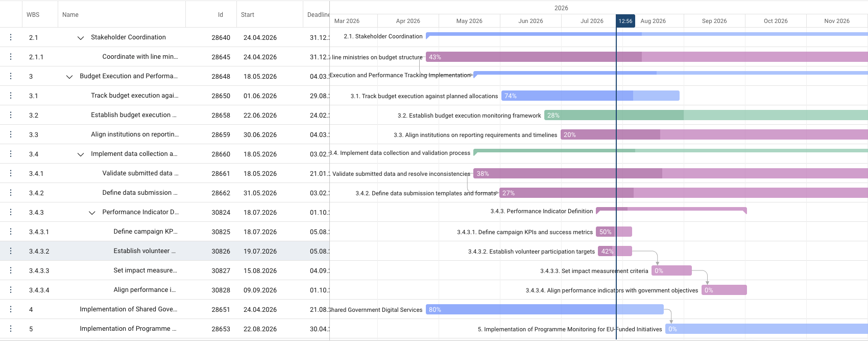Viewport: 868px width, 341px height.
Task: Select task Set impact measurement row
Action: 165,270
